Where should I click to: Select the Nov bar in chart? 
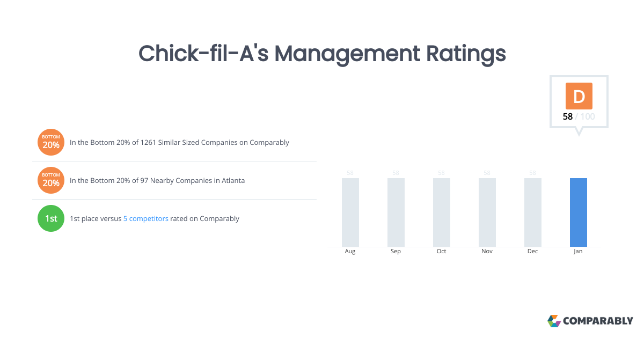point(487,212)
